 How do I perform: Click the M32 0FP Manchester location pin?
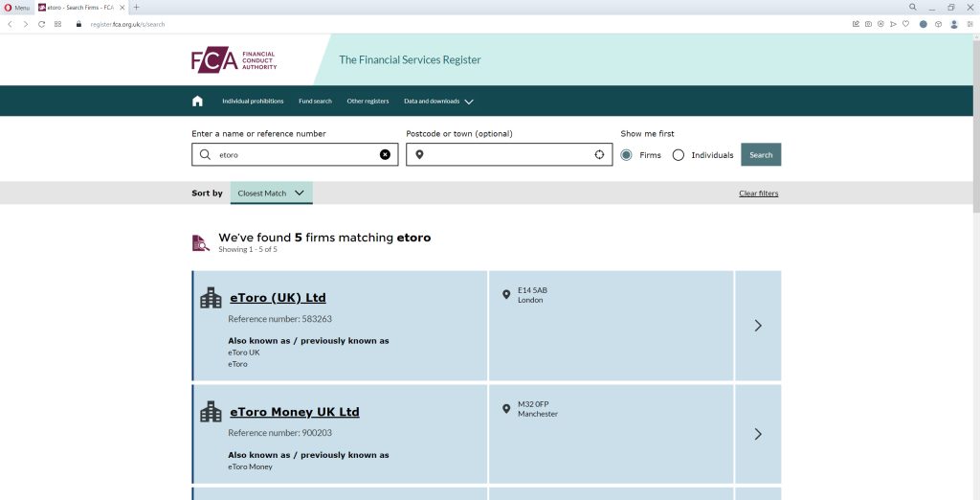coord(506,409)
